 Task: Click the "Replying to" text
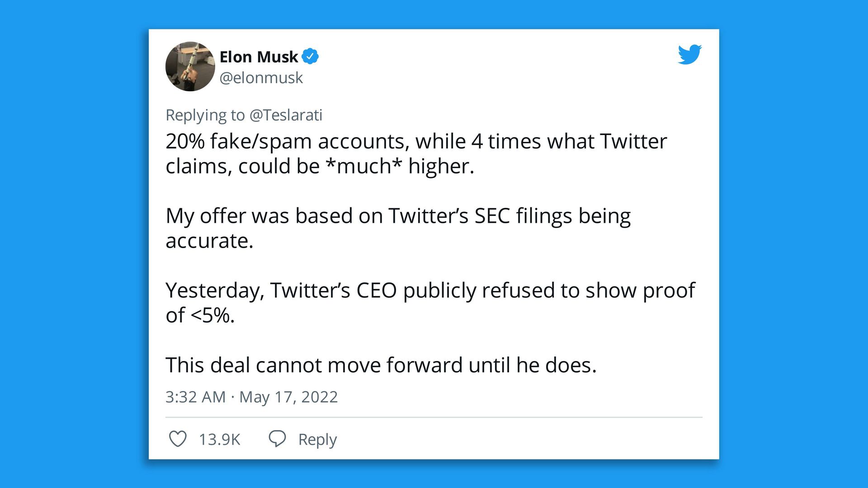[205, 115]
